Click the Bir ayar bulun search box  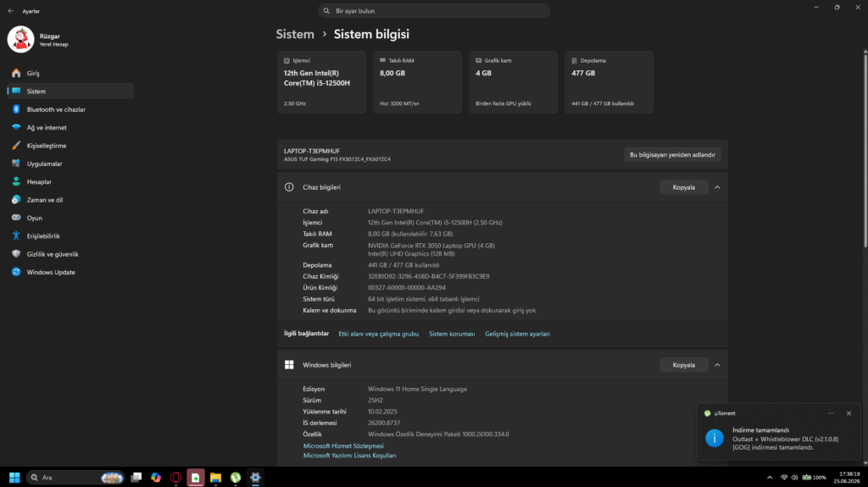tap(434, 11)
